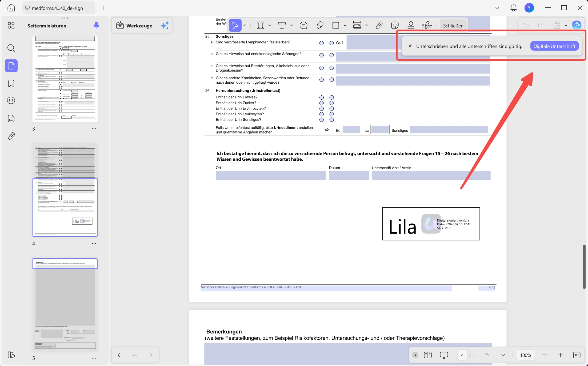Open the tab list chevron in title bar
The height and width of the screenshot is (366, 588).
[497, 8]
